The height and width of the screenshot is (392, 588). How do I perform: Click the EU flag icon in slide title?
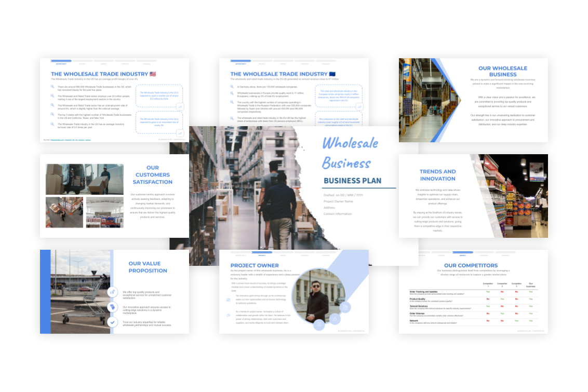pos(332,74)
